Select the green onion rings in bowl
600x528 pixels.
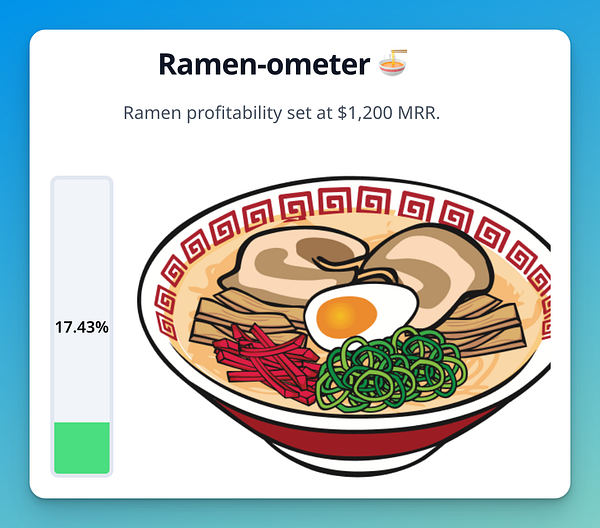(391, 369)
